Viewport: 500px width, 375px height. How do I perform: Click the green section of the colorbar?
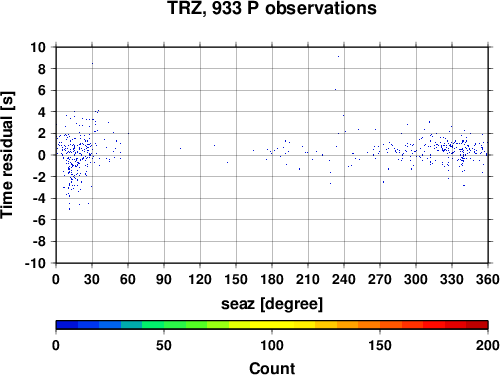(x=164, y=325)
